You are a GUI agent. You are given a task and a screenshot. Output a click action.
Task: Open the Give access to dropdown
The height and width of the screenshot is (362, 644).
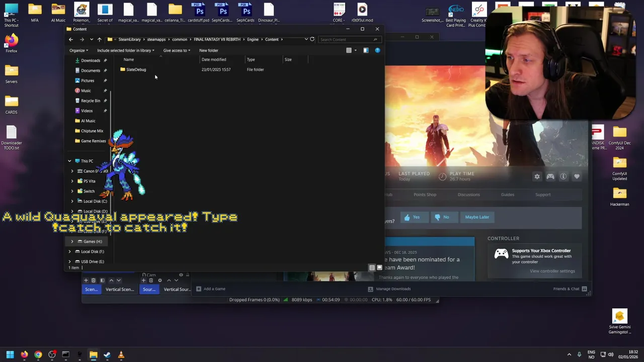pyautogui.click(x=177, y=50)
